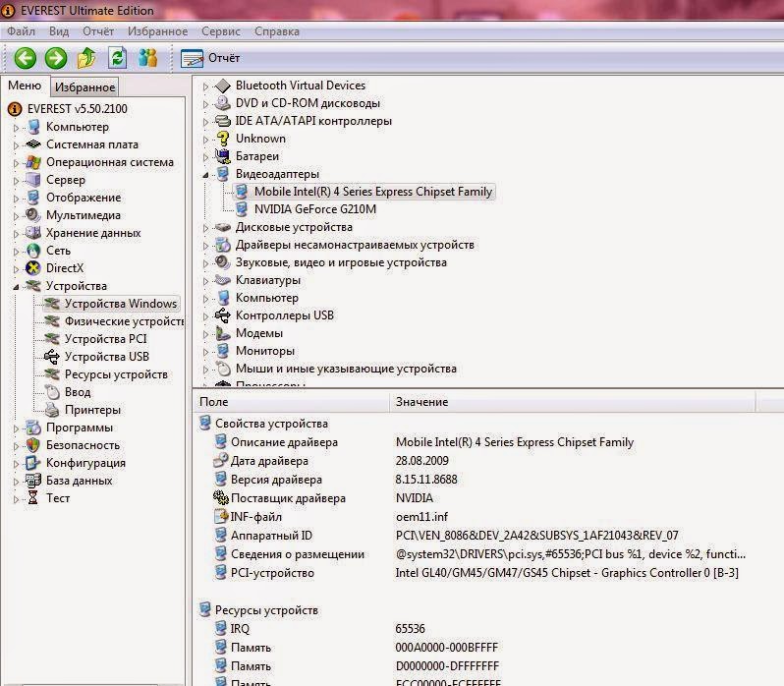
Task: Select Мыши и иные указывающие устройства
Action: [346, 369]
